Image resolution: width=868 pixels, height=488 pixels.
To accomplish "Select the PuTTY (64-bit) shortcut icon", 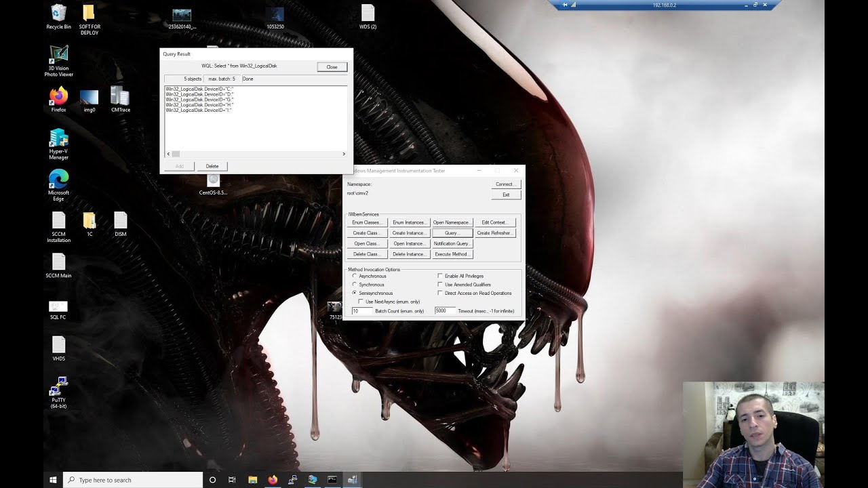I will click(x=58, y=392).
